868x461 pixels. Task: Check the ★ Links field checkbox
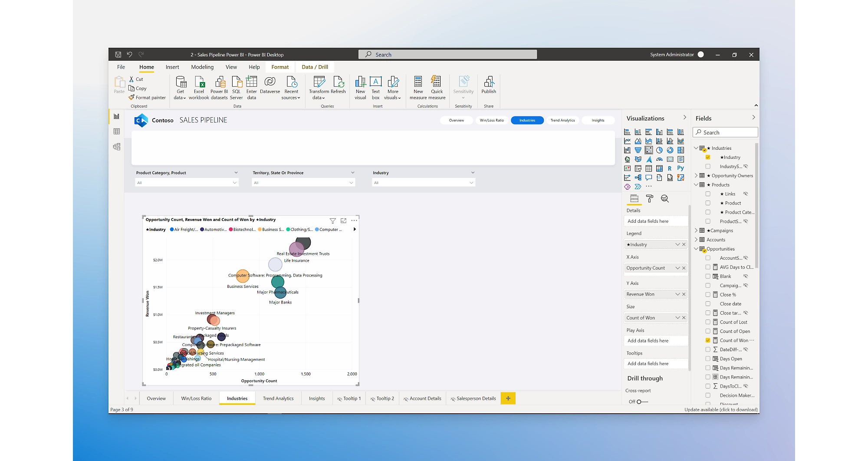point(708,194)
